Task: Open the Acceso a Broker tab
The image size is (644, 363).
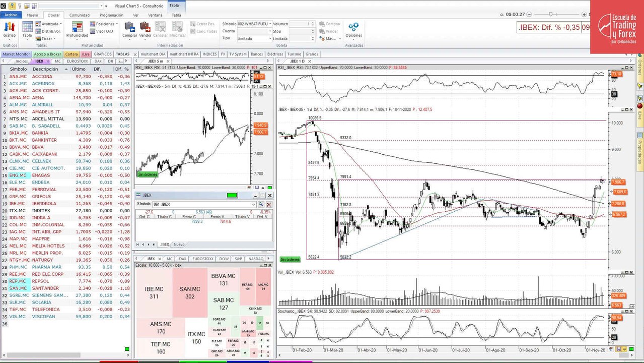Action: (48, 54)
